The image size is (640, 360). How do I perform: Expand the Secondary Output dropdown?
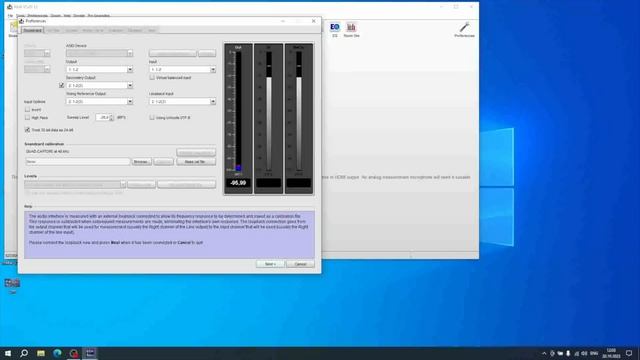click(130, 85)
